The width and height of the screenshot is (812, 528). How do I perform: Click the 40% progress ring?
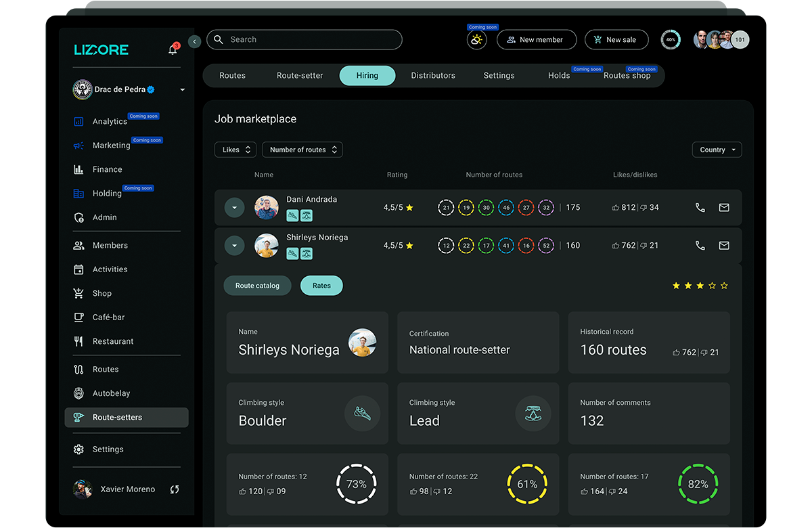tap(671, 40)
